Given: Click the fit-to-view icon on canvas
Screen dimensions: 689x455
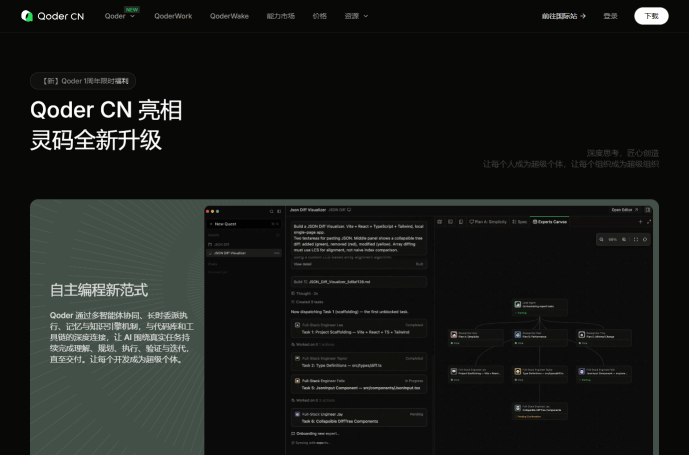Looking at the screenshot, I should pos(635,240).
